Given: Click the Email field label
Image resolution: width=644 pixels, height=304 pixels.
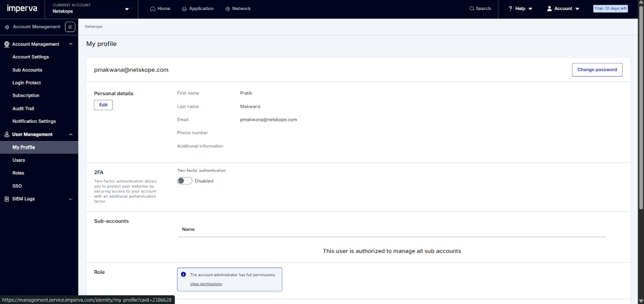Looking at the screenshot, I should [x=183, y=120].
